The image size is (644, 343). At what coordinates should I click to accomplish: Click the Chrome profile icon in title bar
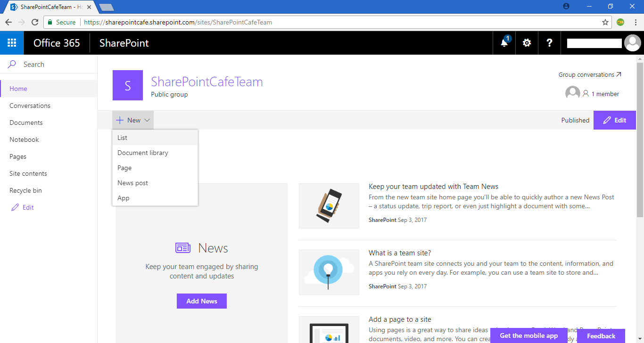pyautogui.click(x=566, y=6)
